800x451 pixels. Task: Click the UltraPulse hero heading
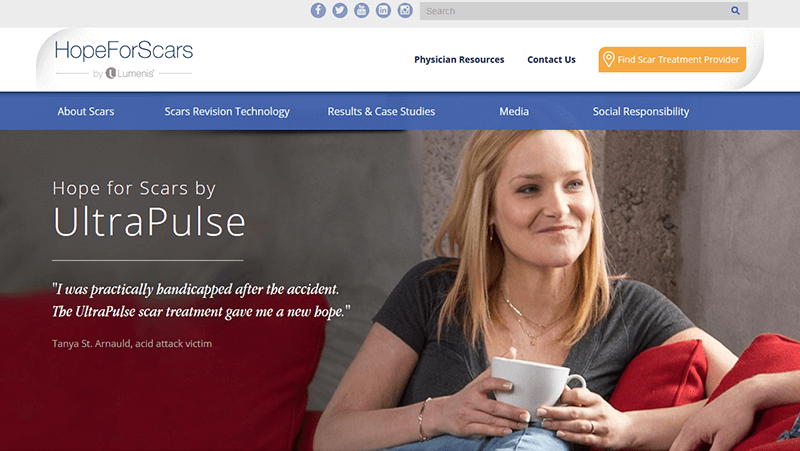click(149, 222)
